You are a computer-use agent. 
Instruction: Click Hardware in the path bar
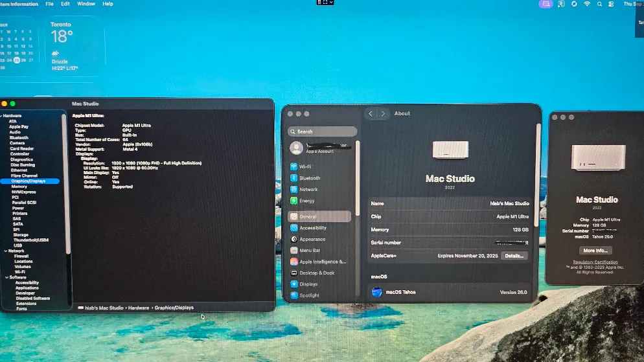[139, 308]
